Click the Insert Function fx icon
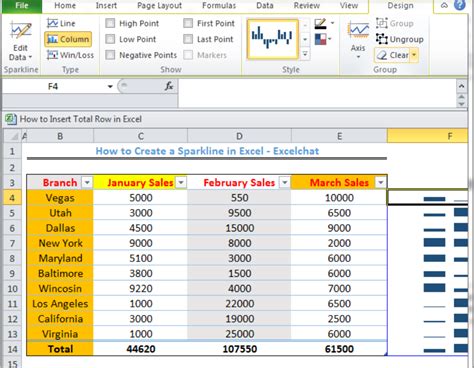 coord(169,86)
